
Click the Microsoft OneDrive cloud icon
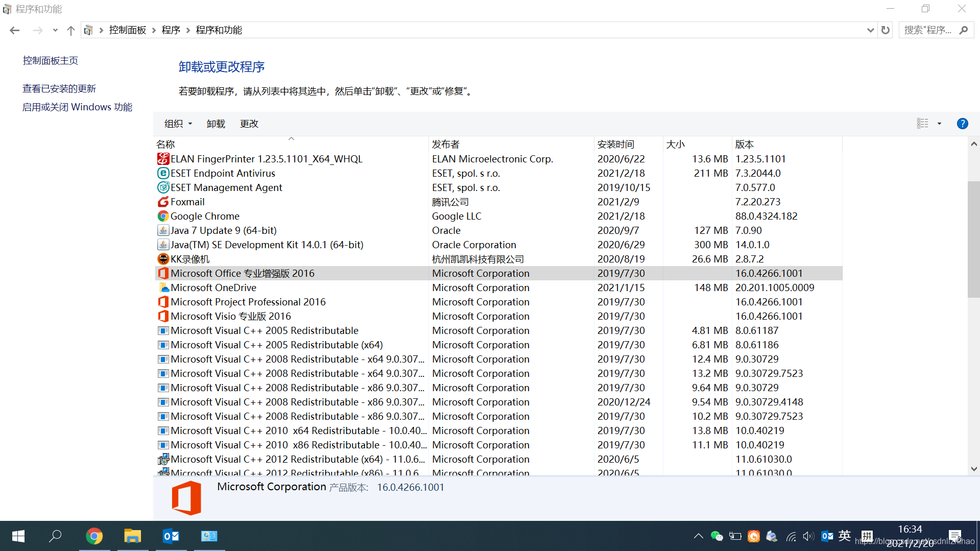[x=163, y=288]
